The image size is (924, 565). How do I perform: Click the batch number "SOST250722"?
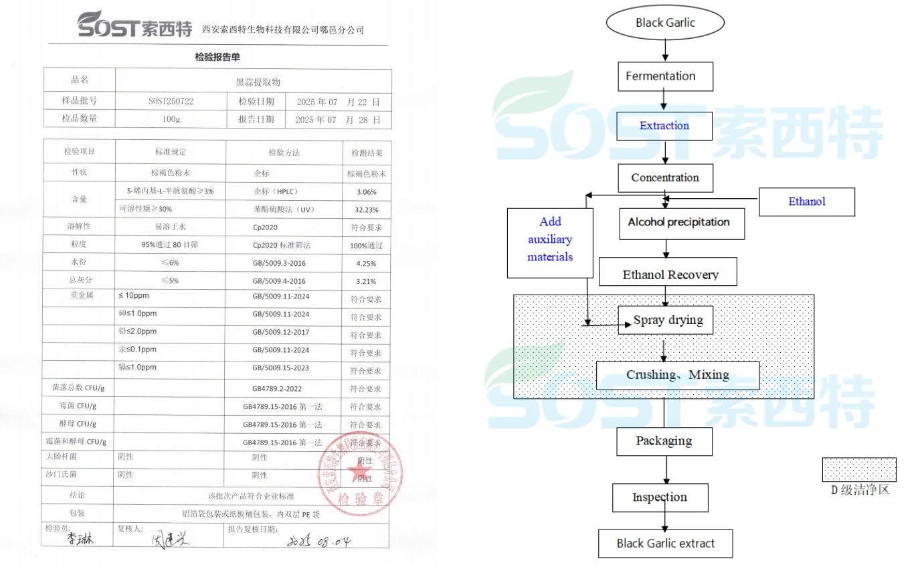(171, 102)
